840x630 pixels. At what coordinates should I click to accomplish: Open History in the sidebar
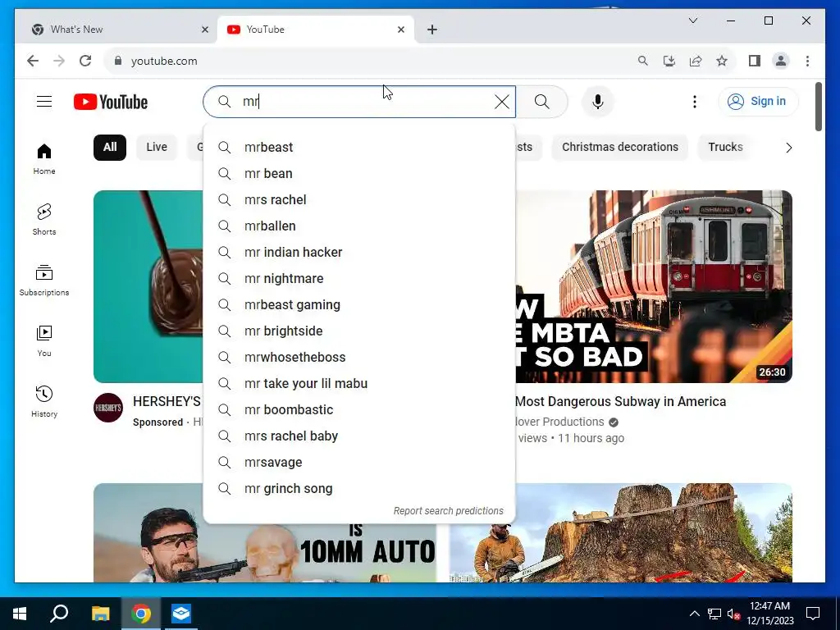coord(44,401)
